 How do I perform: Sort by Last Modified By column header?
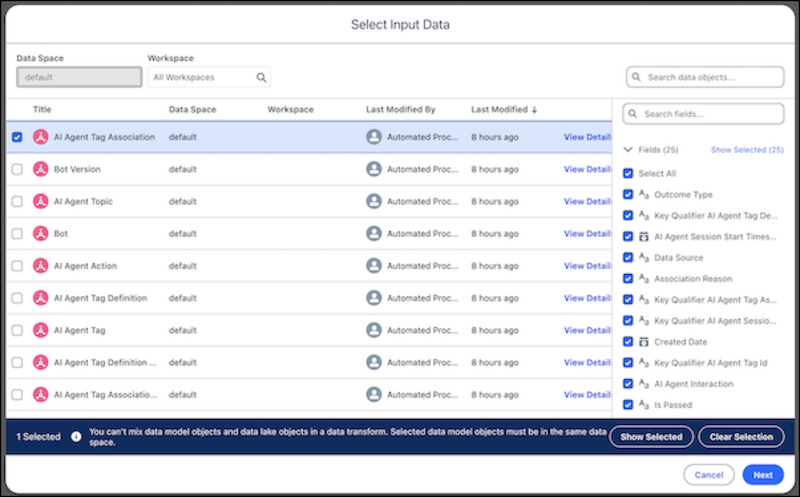coord(401,109)
